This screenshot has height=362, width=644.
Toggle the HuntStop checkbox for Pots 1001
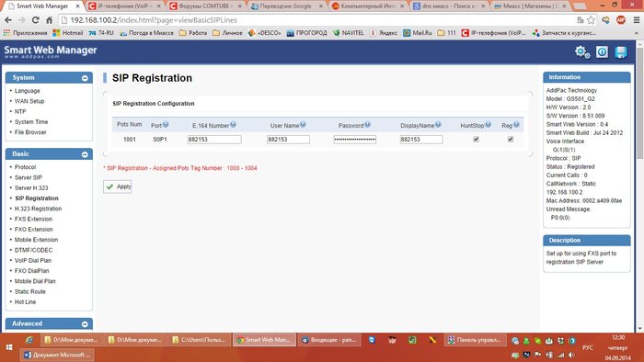coord(476,139)
